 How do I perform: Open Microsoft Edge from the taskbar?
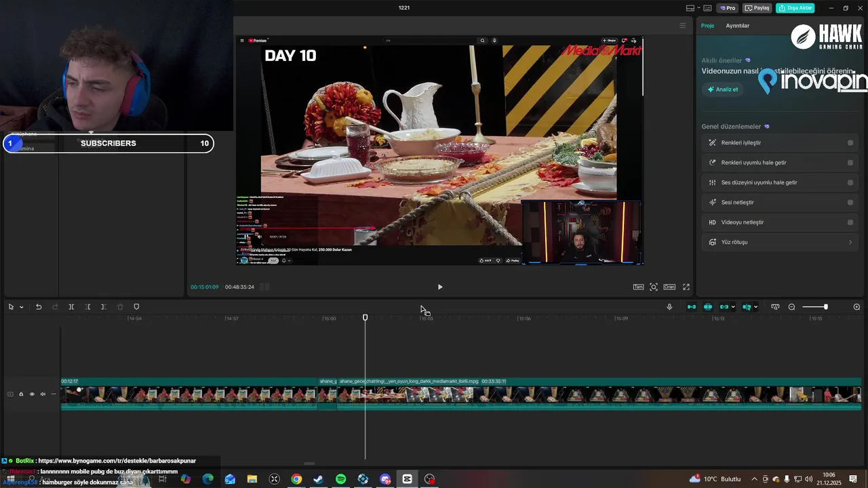coord(208,479)
